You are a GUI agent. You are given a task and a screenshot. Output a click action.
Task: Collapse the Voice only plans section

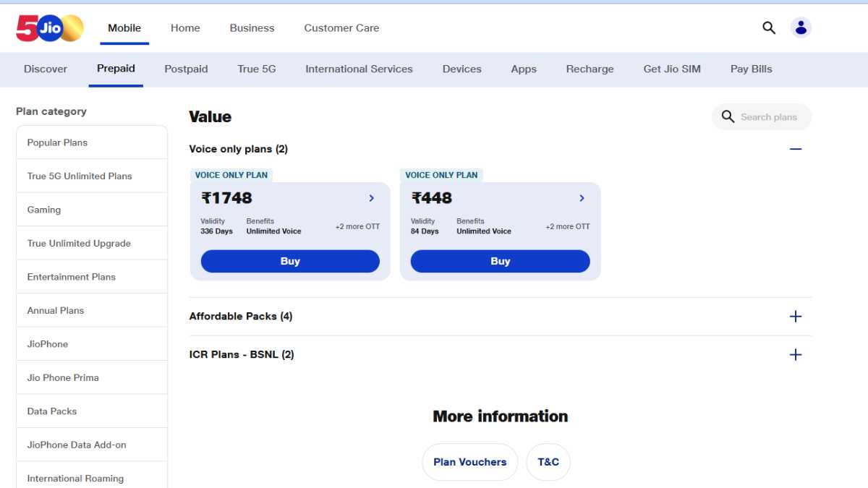tap(796, 149)
